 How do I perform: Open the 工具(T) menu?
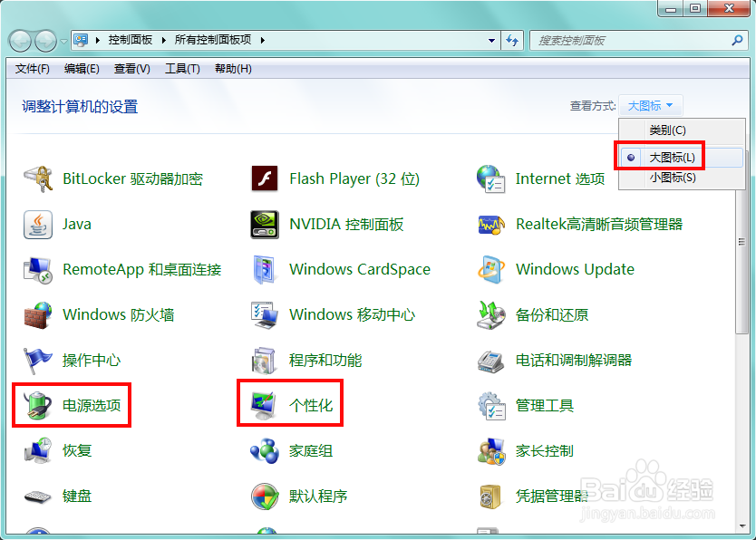click(x=182, y=69)
